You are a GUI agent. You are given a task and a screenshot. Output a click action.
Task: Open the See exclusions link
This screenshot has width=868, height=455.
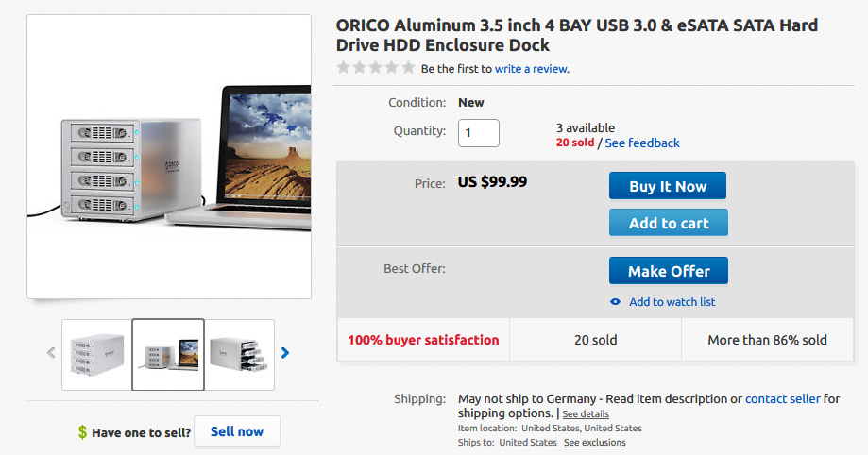594,443
